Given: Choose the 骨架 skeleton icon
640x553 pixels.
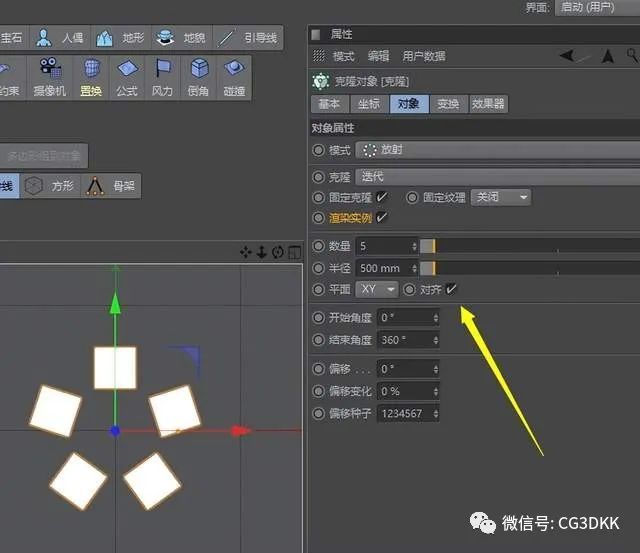Looking at the screenshot, I should click(95, 186).
